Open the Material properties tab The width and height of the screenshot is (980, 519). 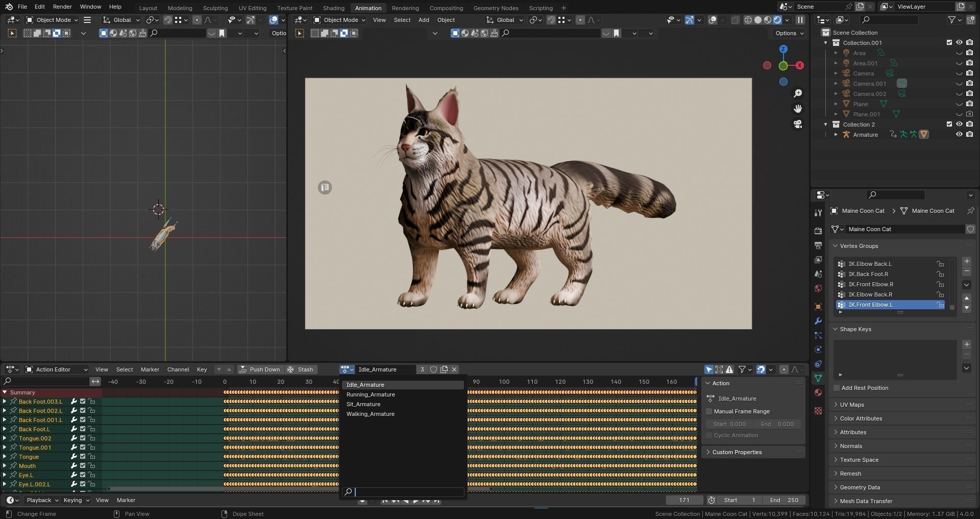pyautogui.click(x=818, y=392)
